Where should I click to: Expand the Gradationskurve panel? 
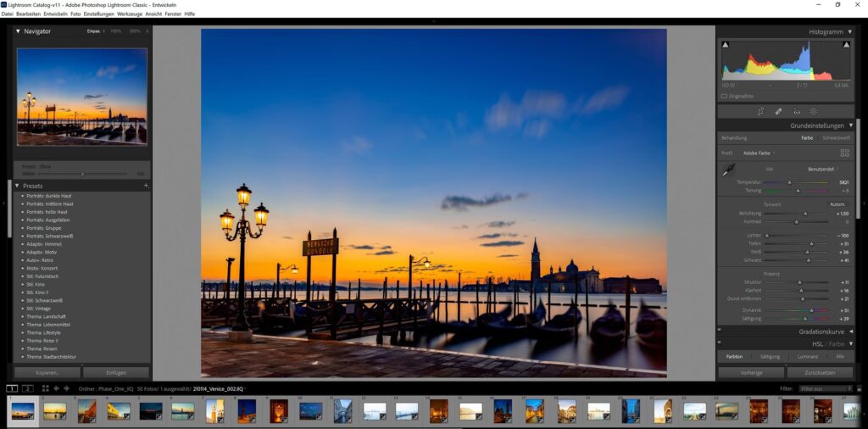(851, 331)
